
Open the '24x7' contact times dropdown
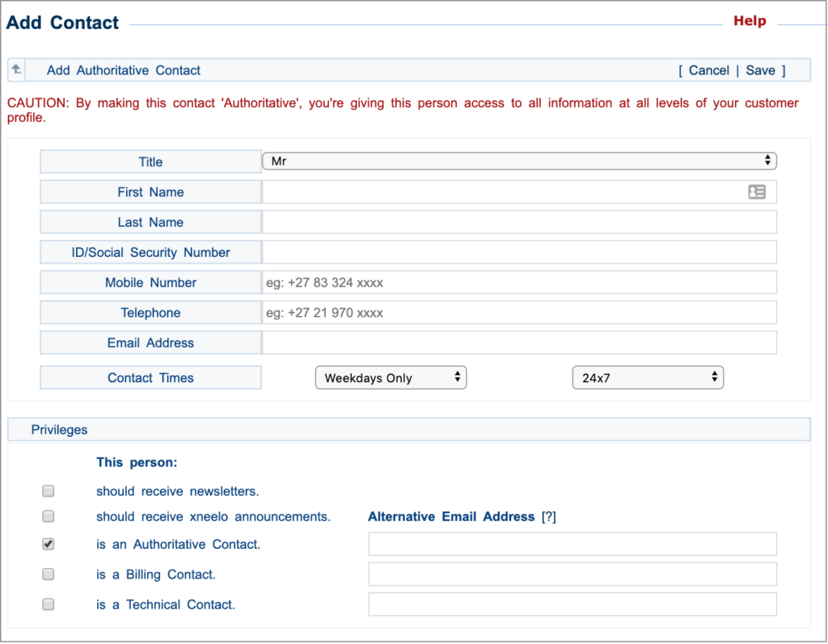(x=647, y=377)
